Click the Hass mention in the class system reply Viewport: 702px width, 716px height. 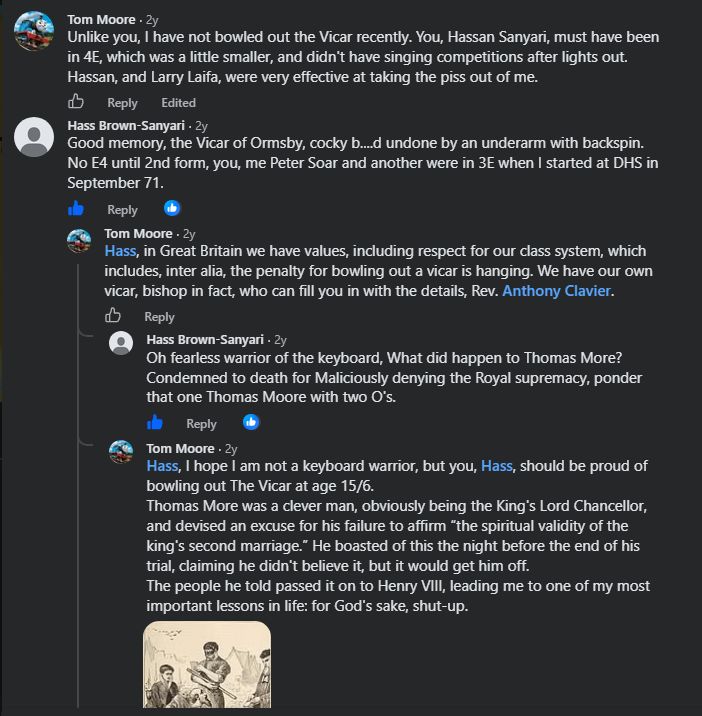point(121,251)
